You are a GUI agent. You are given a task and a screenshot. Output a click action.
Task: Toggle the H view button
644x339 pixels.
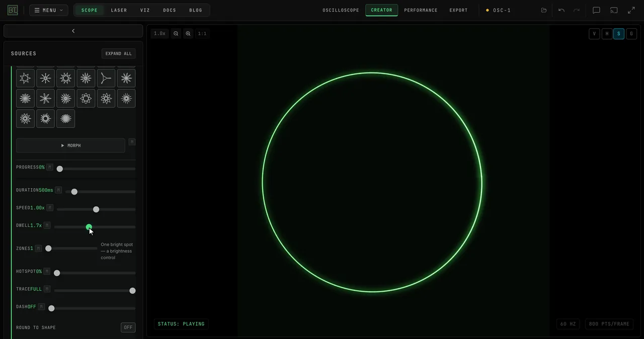pos(607,34)
